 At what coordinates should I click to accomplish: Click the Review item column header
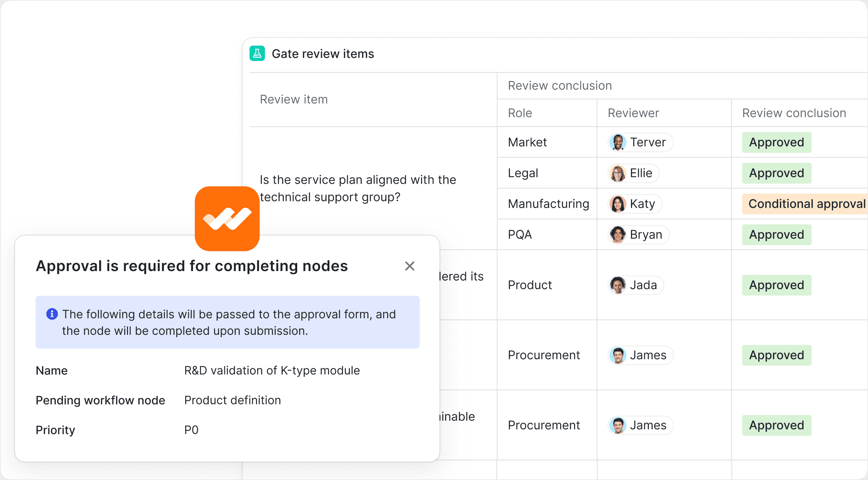pyautogui.click(x=294, y=100)
